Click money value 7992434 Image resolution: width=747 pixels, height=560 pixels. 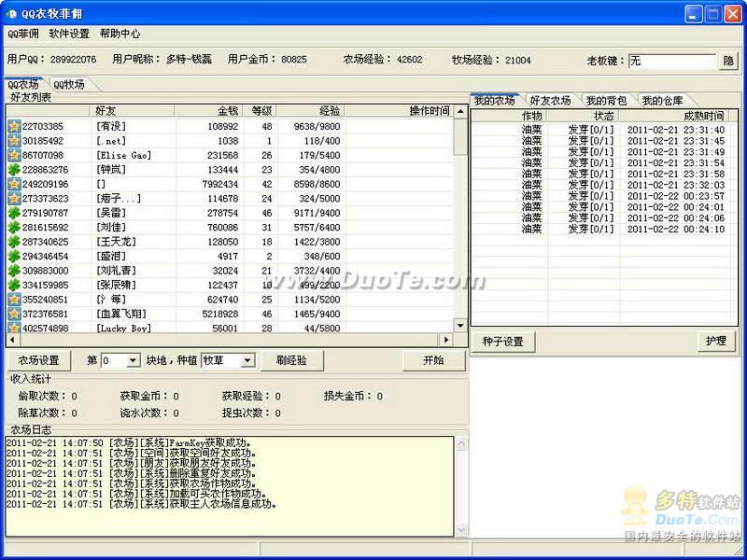tap(219, 184)
